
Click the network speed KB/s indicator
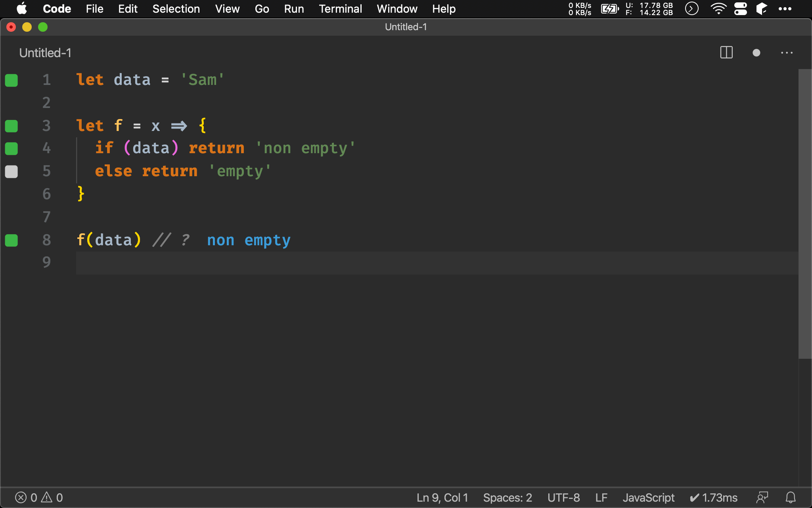[x=580, y=9]
